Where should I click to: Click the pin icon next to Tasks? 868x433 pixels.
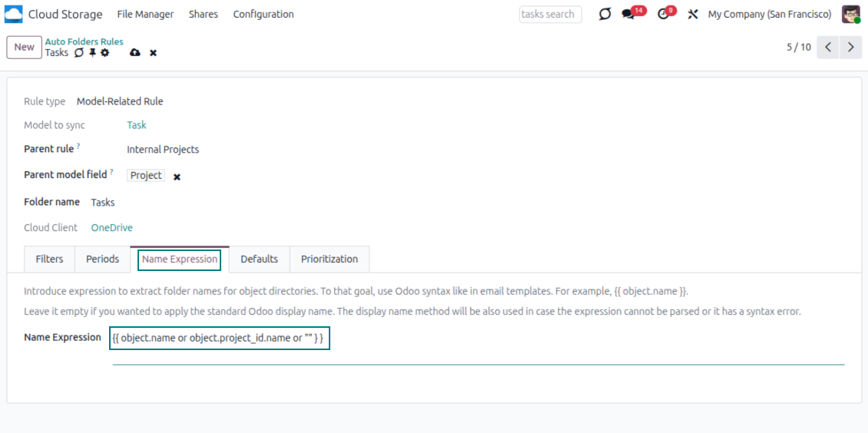click(x=92, y=53)
